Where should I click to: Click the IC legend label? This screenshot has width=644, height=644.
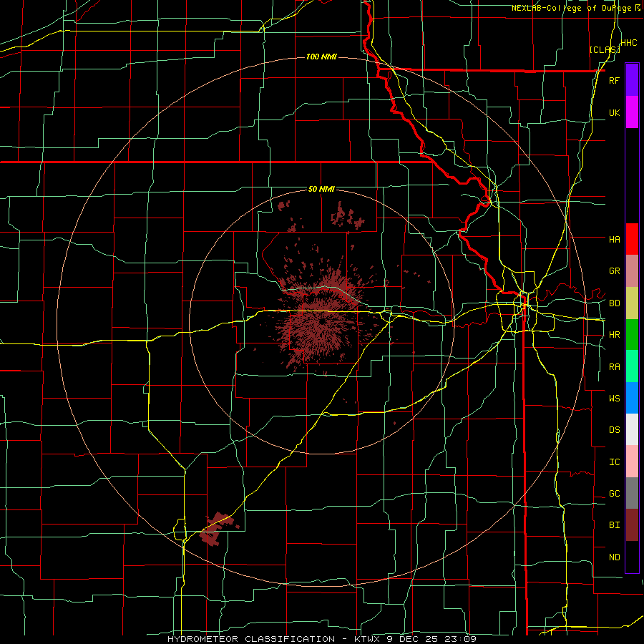point(614,462)
